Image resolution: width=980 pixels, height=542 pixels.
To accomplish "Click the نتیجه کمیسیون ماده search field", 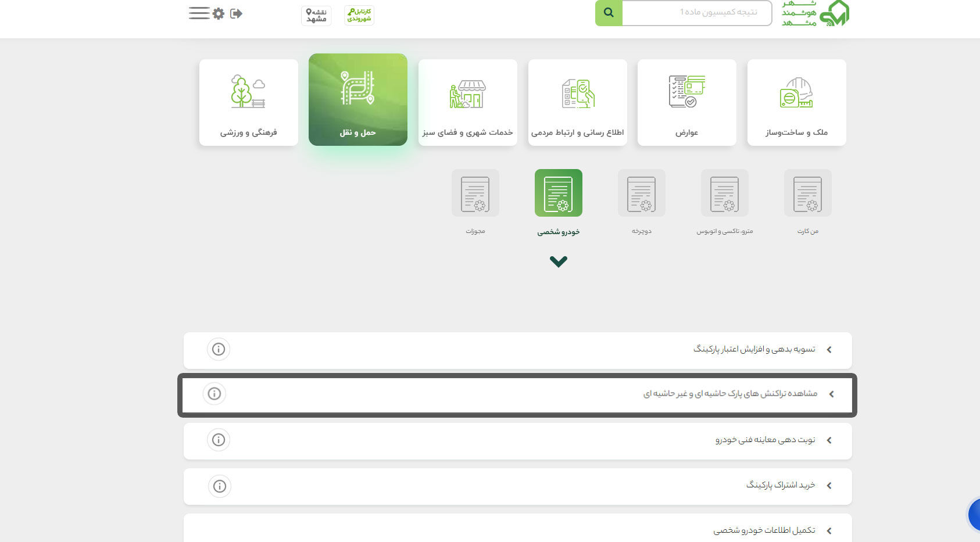I will pos(697,13).
